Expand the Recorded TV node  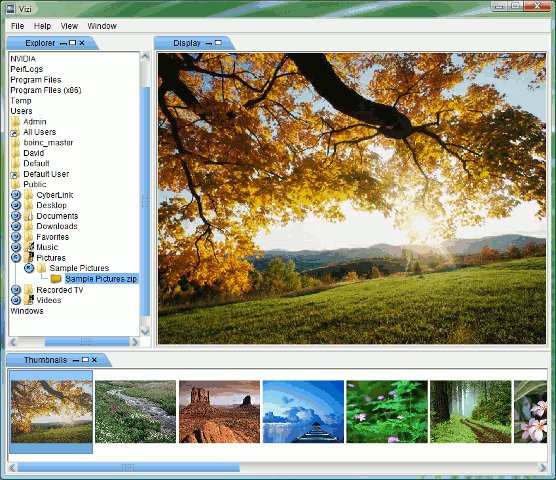tap(16, 290)
